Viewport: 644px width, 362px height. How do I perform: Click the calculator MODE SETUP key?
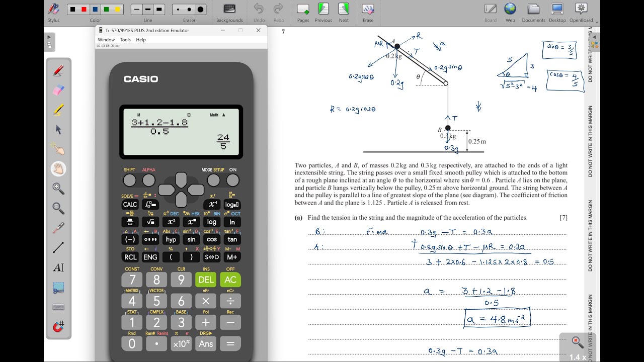(213, 180)
